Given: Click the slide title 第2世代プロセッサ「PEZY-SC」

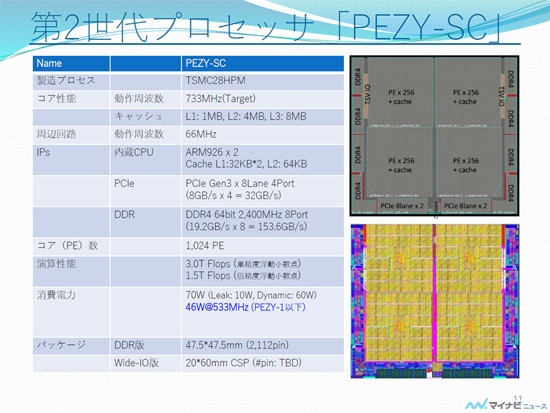Looking at the screenshot, I should tap(266, 27).
